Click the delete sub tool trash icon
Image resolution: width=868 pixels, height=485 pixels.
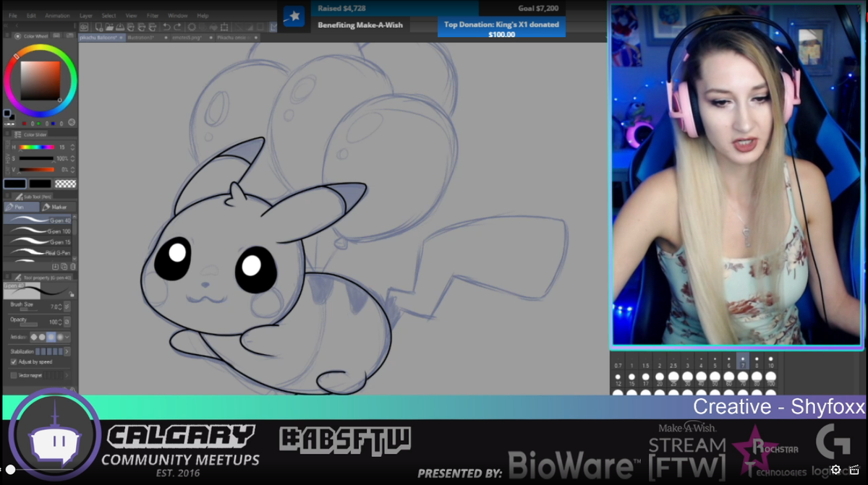[72, 267]
